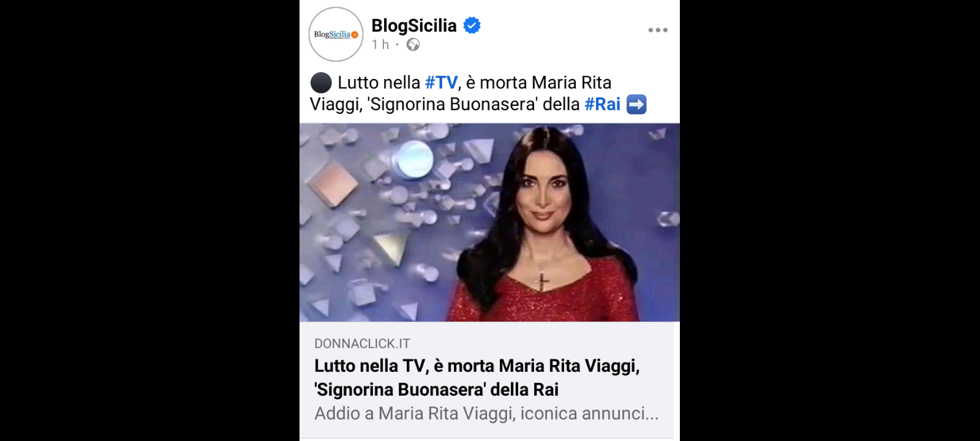Open the article preview image
Screen dimensions: 980x441
489,222
